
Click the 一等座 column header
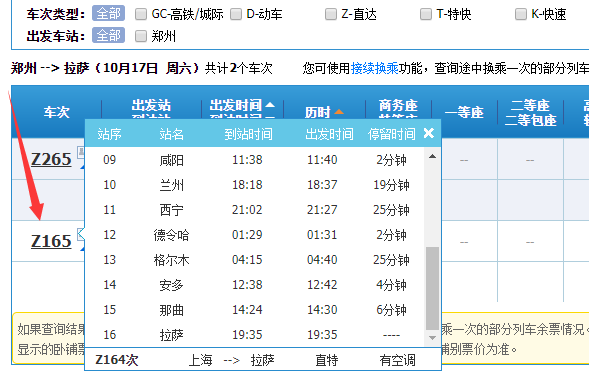(464, 112)
